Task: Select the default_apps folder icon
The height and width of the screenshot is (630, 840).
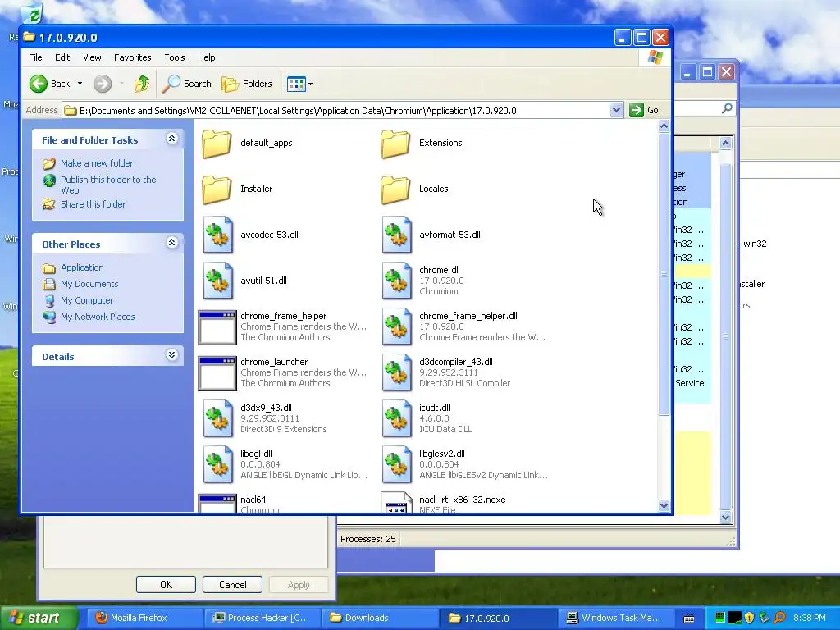Action: [x=217, y=143]
